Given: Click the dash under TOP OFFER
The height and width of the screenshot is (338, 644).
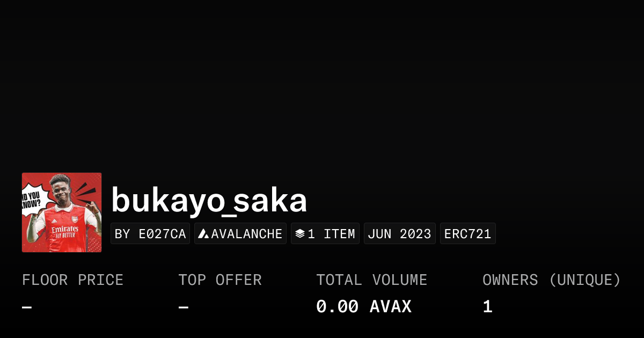Looking at the screenshot, I should 183,306.
